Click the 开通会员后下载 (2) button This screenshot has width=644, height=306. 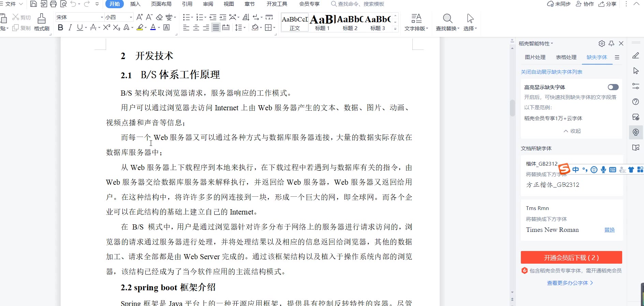[571, 258]
